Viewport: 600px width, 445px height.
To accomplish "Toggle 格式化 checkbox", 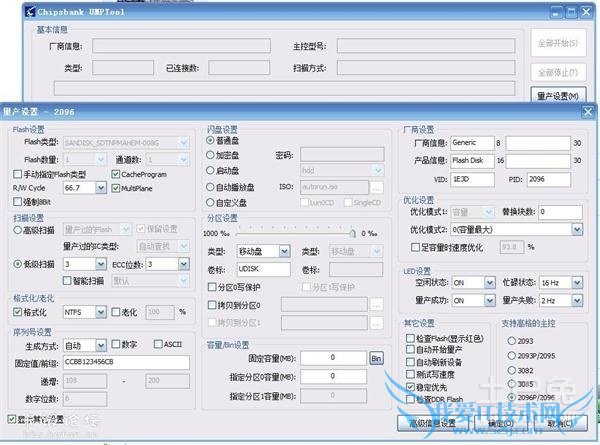I will click(x=17, y=312).
